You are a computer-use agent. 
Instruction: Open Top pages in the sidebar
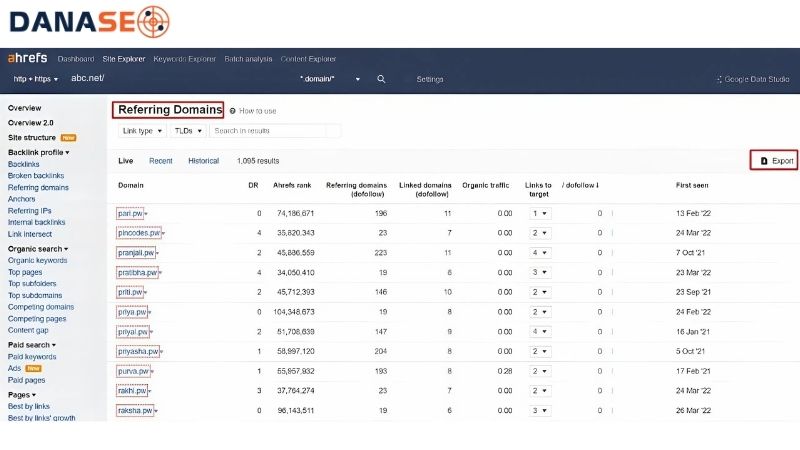tap(25, 272)
